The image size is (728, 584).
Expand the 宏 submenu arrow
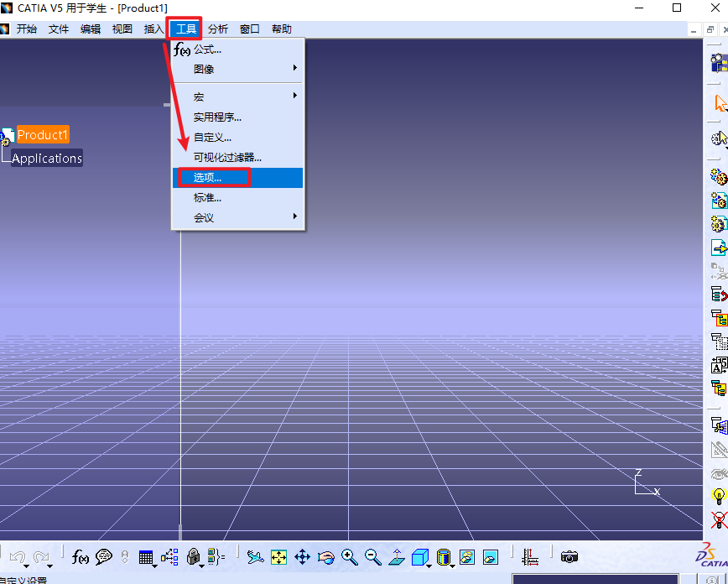point(295,96)
